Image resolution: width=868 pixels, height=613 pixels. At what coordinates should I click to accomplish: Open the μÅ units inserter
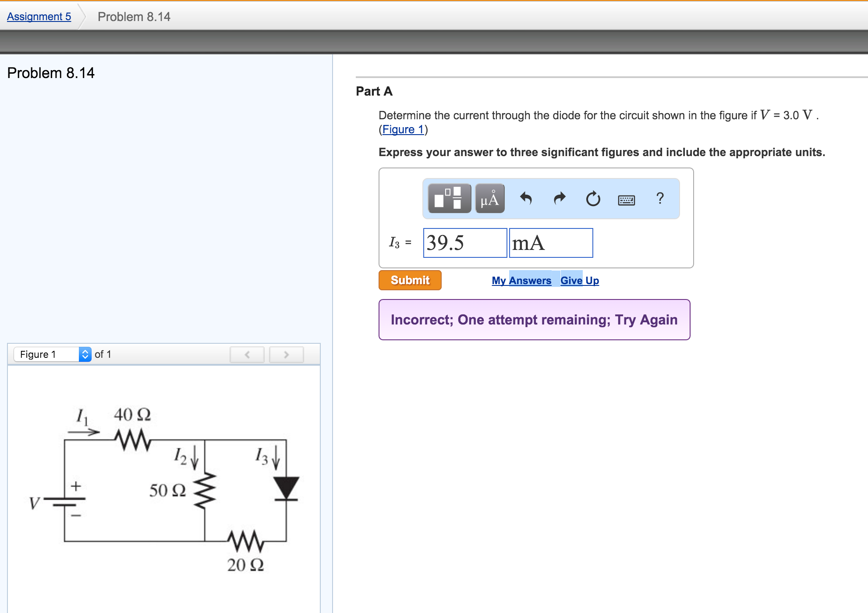489,199
